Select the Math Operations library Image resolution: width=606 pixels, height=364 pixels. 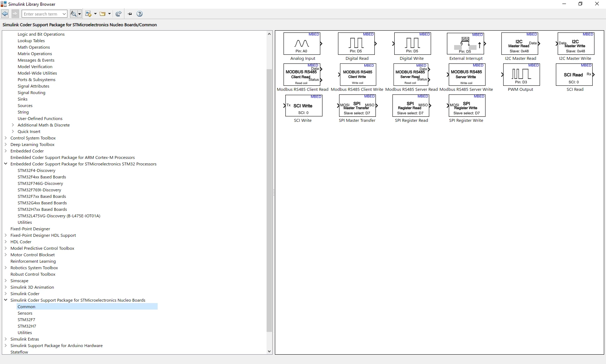[34, 47]
